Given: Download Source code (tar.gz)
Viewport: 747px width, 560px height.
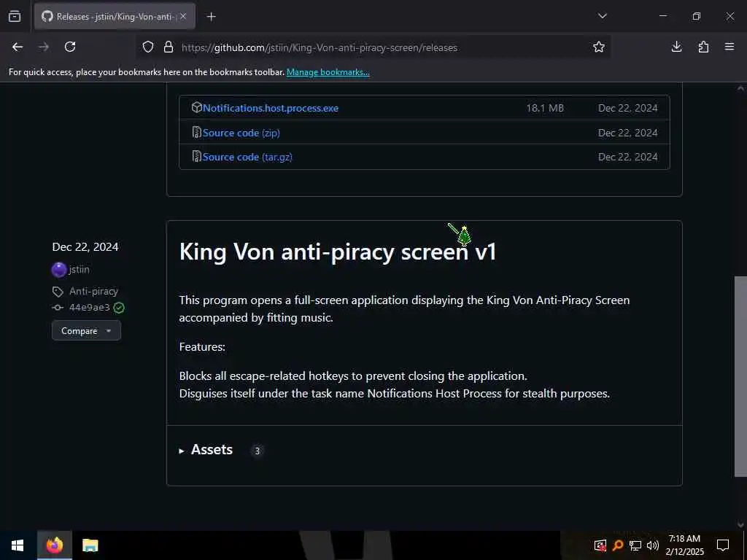Looking at the screenshot, I should pyautogui.click(x=247, y=157).
